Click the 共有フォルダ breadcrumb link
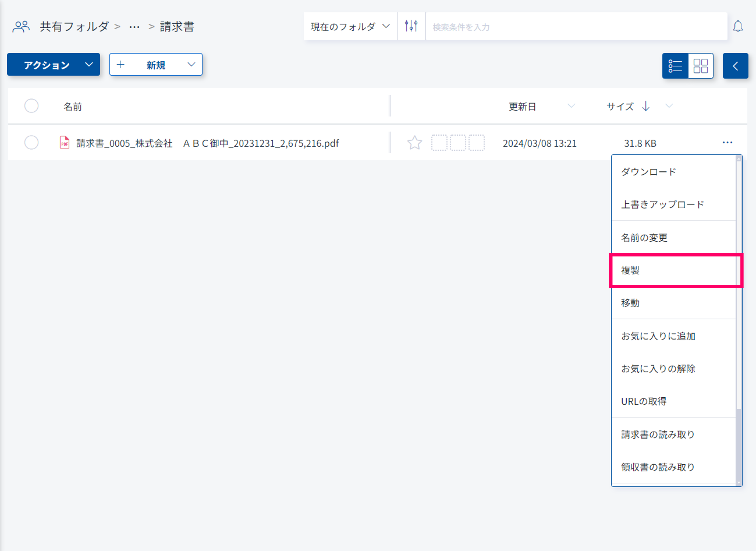756x551 pixels. point(74,26)
